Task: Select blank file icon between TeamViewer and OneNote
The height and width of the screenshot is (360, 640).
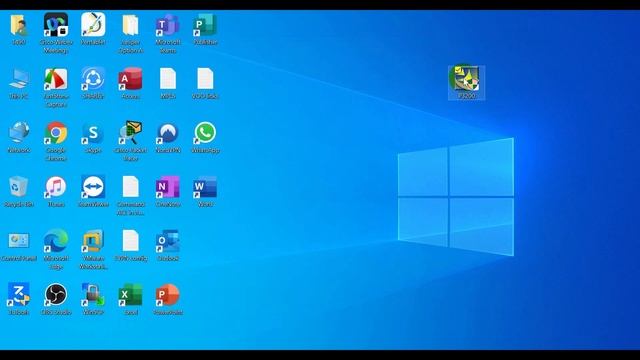Action: click(x=130, y=187)
